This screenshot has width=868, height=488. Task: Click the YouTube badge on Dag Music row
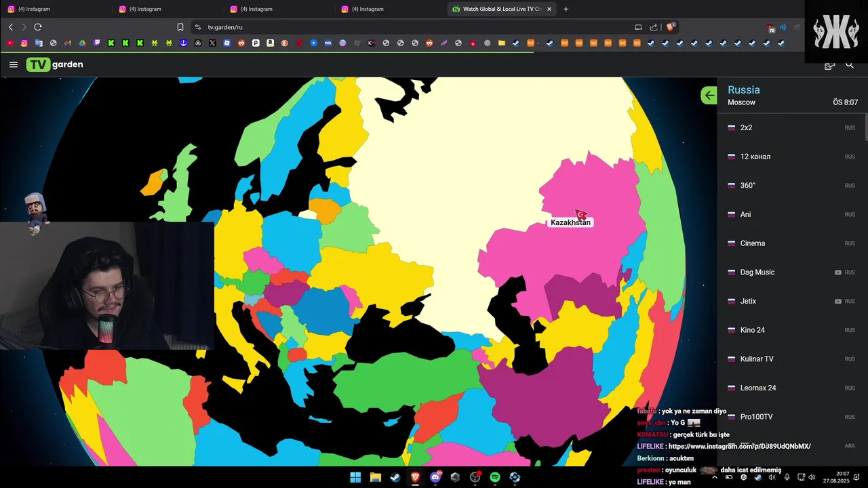coord(838,272)
